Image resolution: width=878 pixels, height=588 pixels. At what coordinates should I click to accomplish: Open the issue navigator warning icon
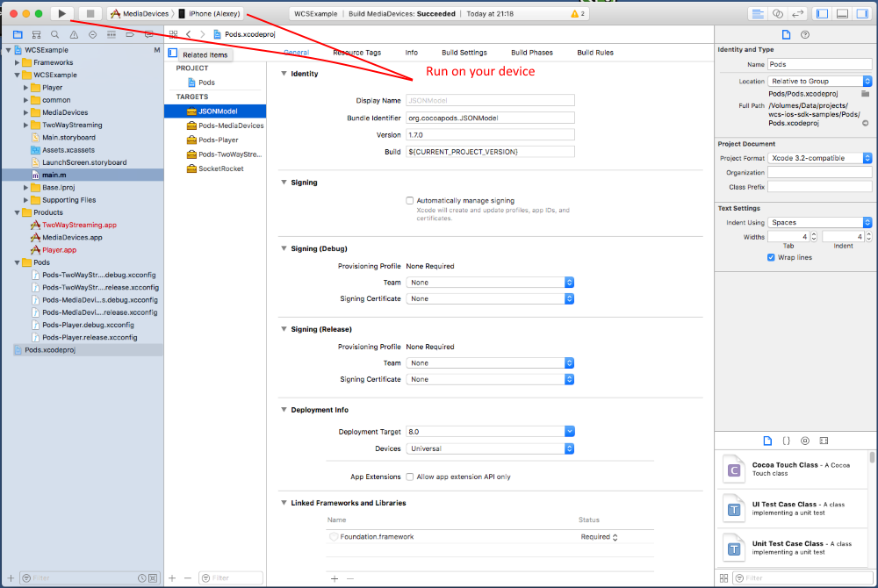[x=74, y=34]
